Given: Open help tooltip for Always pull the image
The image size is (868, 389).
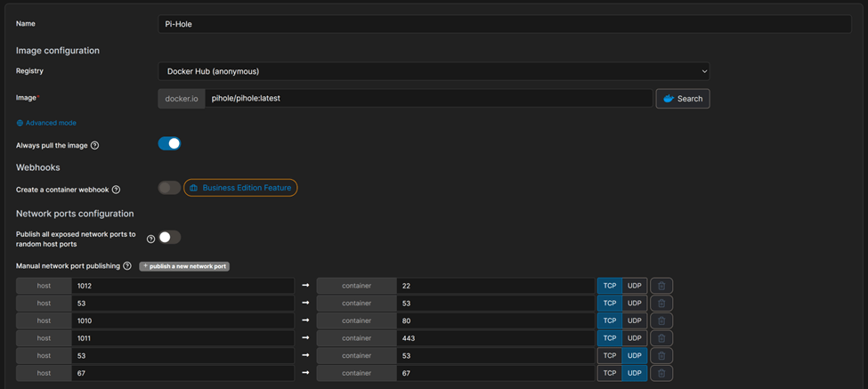Looking at the screenshot, I should (x=95, y=145).
